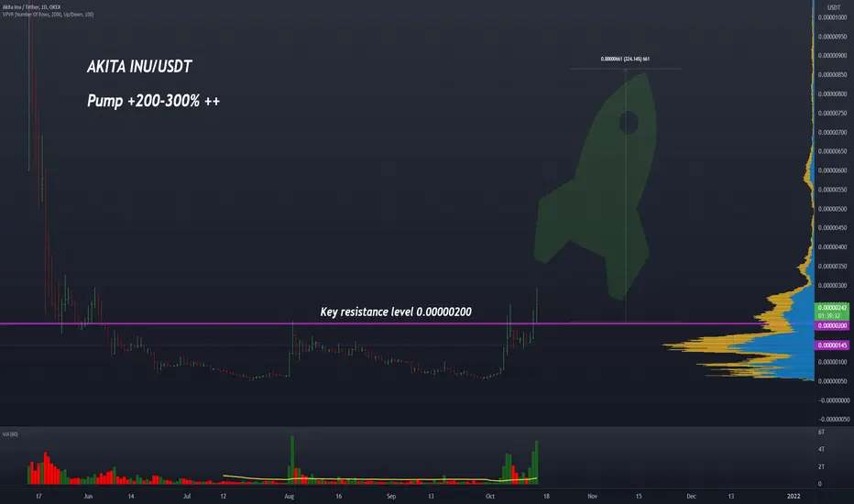Click the Jun label on the time axis
The height and width of the screenshot is (504, 854).
pyautogui.click(x=88, y=497)
